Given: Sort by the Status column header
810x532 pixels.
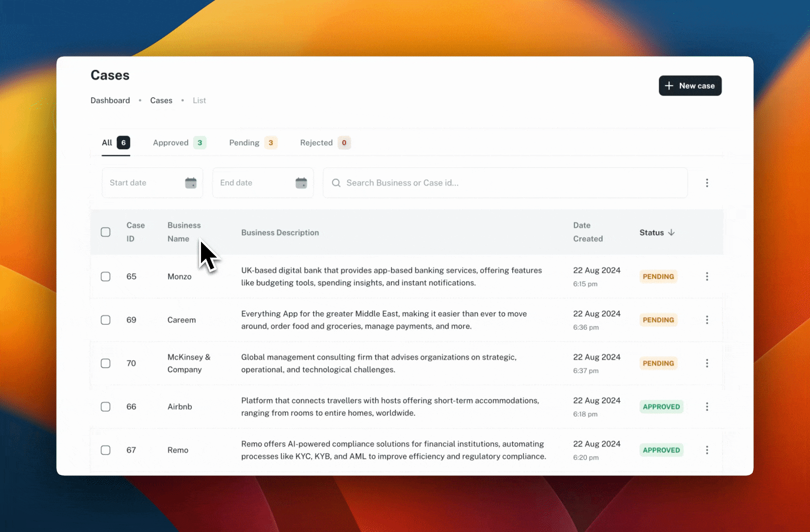Looking at the screenshot, I should 657,233.
